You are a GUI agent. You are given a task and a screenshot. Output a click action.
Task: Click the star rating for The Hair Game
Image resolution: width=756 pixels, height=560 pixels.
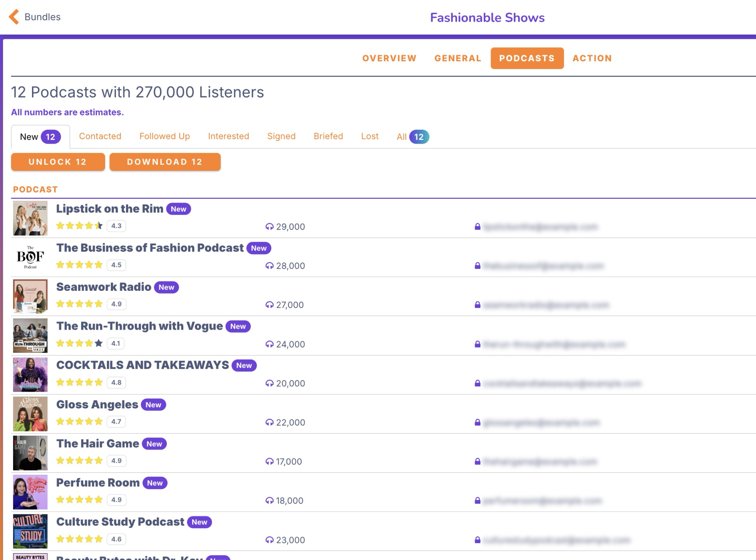point(79,461)
